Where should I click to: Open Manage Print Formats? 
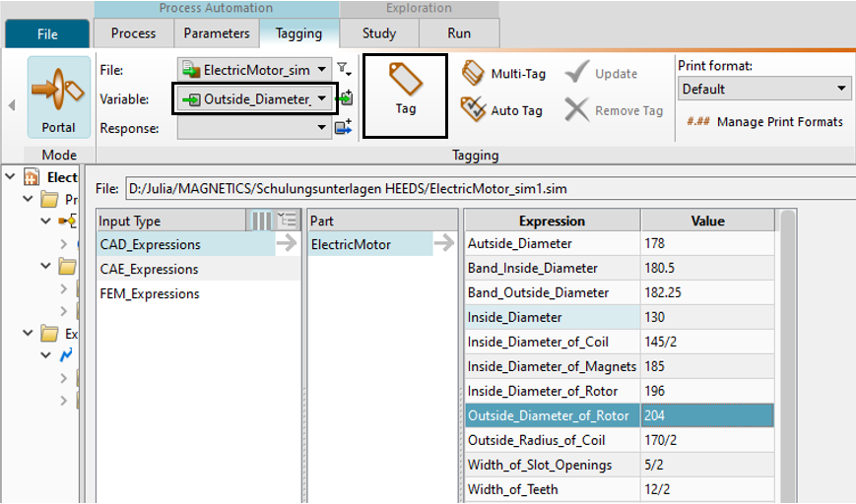764,122
